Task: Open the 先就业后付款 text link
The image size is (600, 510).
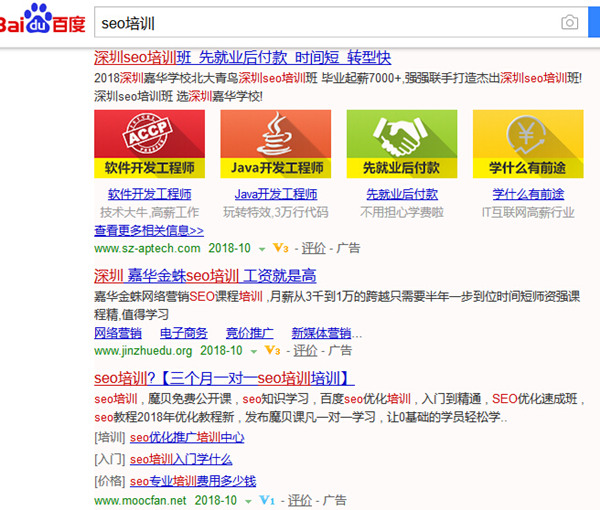Action: [402, 194]
